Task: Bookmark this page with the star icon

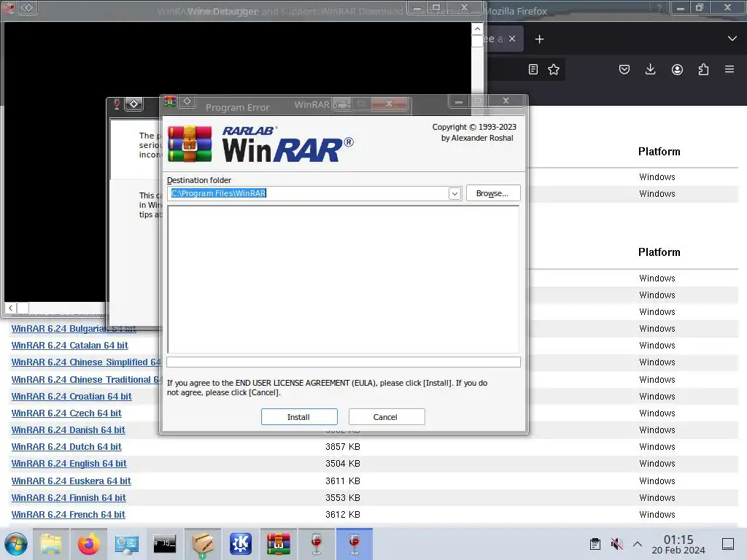Action: coord(554,69)
